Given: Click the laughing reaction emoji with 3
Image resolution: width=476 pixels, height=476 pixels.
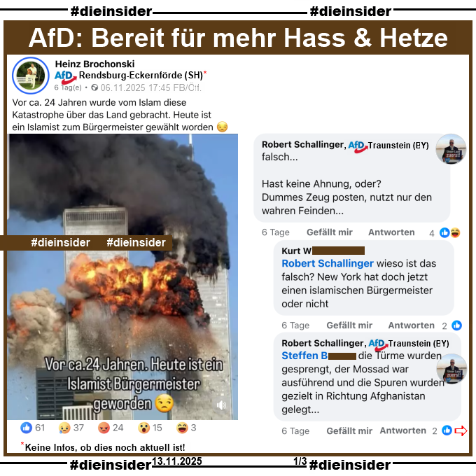Looking at the screenshot, I should [182, 428].
